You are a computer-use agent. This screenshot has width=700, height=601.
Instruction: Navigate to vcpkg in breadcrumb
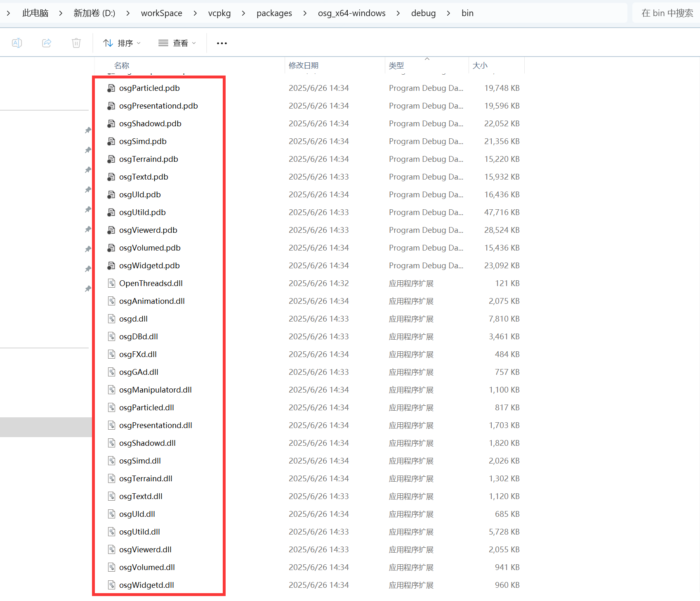pos(219,13)
